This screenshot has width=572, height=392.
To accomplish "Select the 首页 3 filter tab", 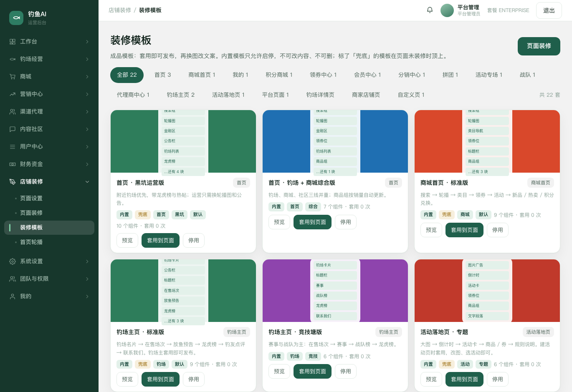I will [x=163, y=75].
